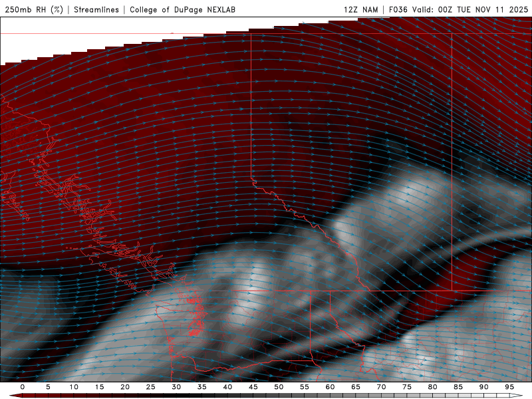Click the '10' colorbar scale label
532x399 pixels.
74,387
